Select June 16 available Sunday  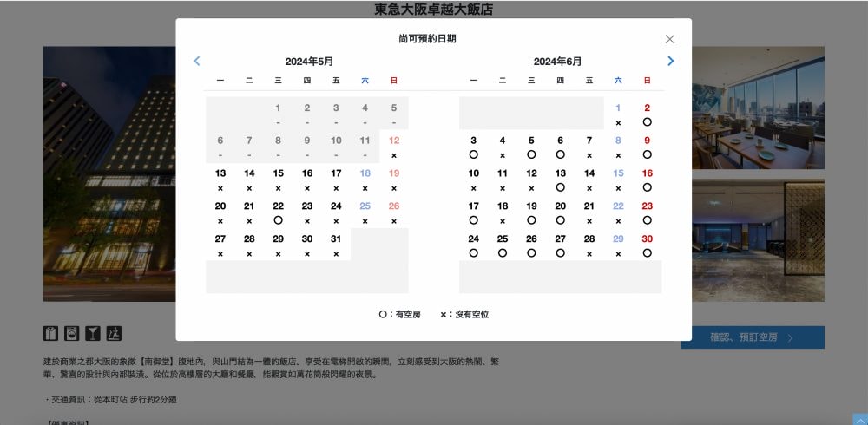tap(648, 180)
